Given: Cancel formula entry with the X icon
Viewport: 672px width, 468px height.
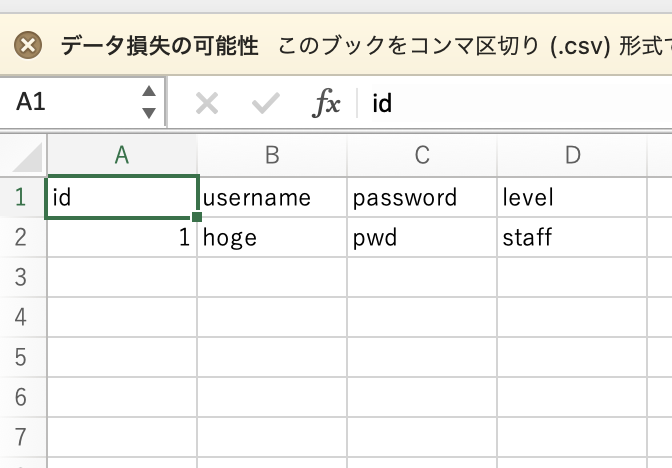Looking at the screenshot, I should (x=207, y=103).
